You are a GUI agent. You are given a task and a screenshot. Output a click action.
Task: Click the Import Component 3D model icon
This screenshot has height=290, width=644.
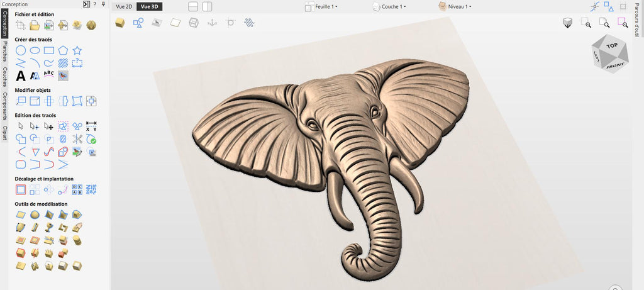pos(63,25)
